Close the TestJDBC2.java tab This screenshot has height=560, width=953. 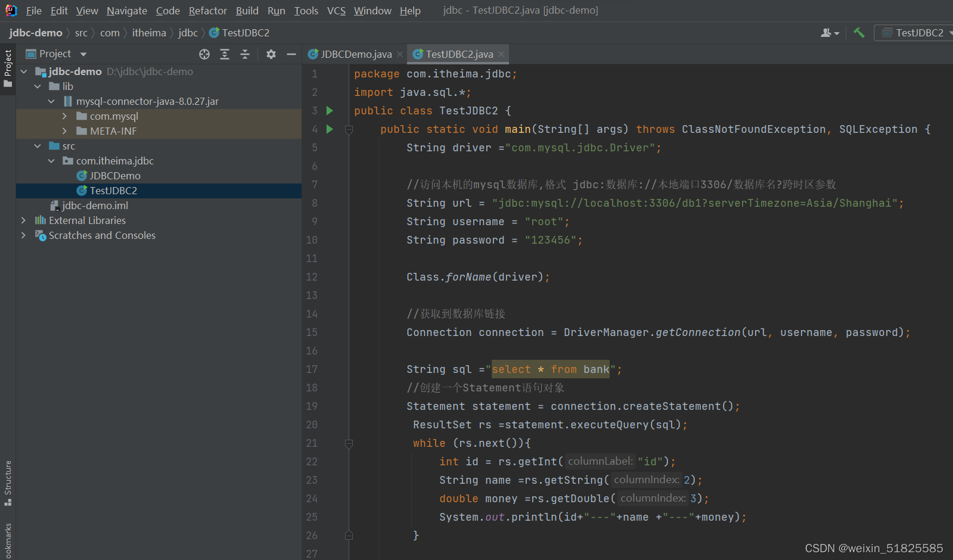point(501,54)
